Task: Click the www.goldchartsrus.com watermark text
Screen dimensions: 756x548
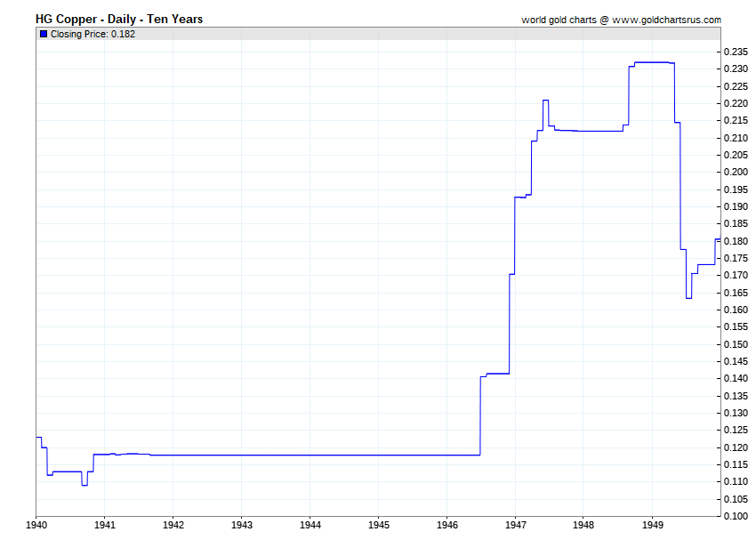Action: (x=666, y=20)
